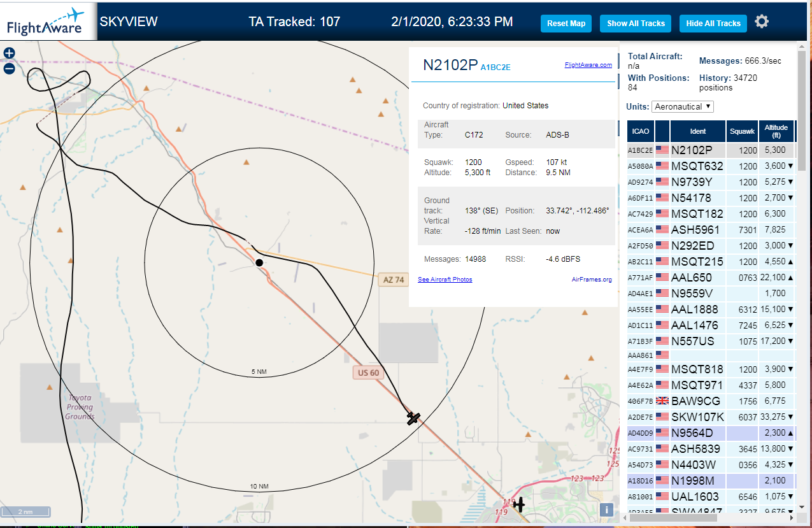Sort table by ICAO column header
Image resolution: width=812 pixels, height=528 pixels.
coord(641,131)
